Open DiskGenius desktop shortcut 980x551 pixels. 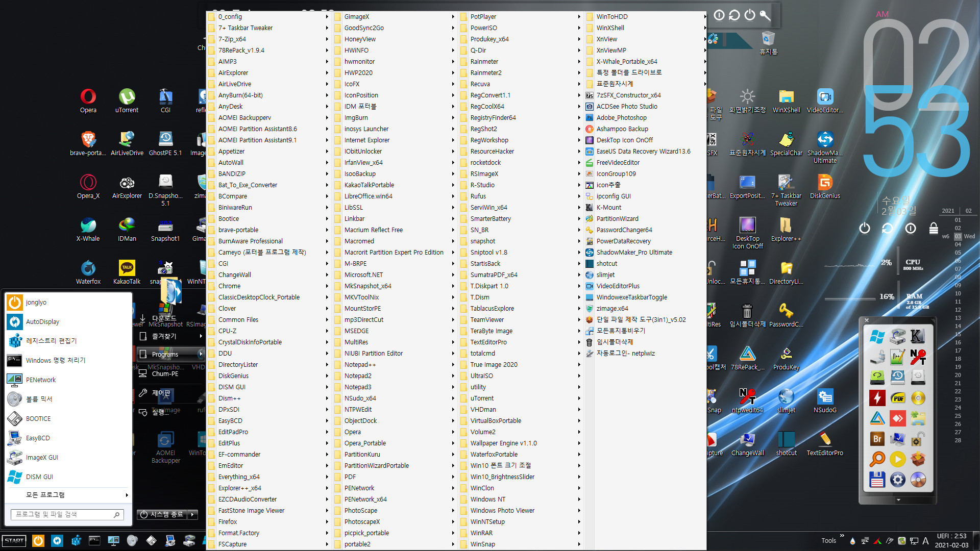coord(825,186)
